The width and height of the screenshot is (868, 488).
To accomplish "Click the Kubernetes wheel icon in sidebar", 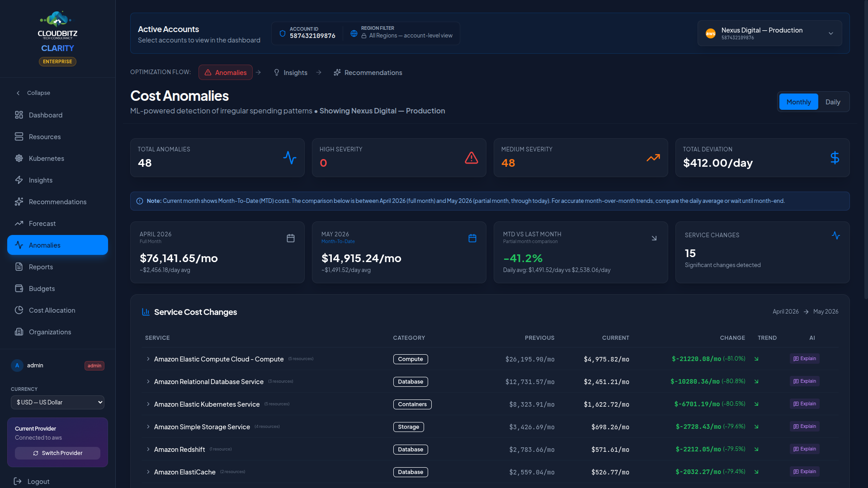I will pos(19,159).
